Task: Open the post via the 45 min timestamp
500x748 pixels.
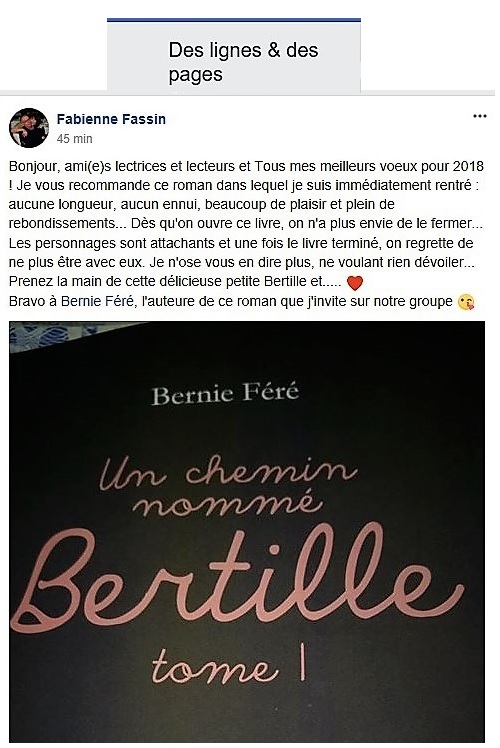Action: 74,139
